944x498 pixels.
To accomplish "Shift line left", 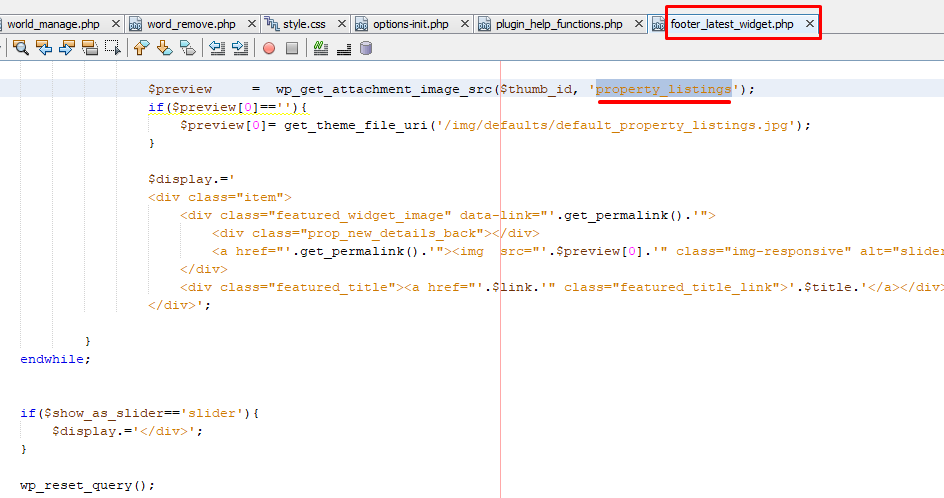I will pos(217,48).
